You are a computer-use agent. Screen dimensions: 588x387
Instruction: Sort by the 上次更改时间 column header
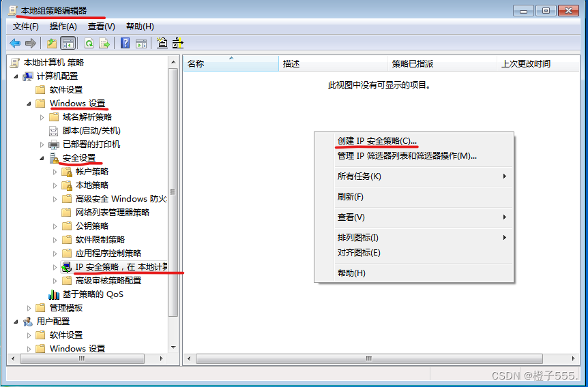pos(538,63)
